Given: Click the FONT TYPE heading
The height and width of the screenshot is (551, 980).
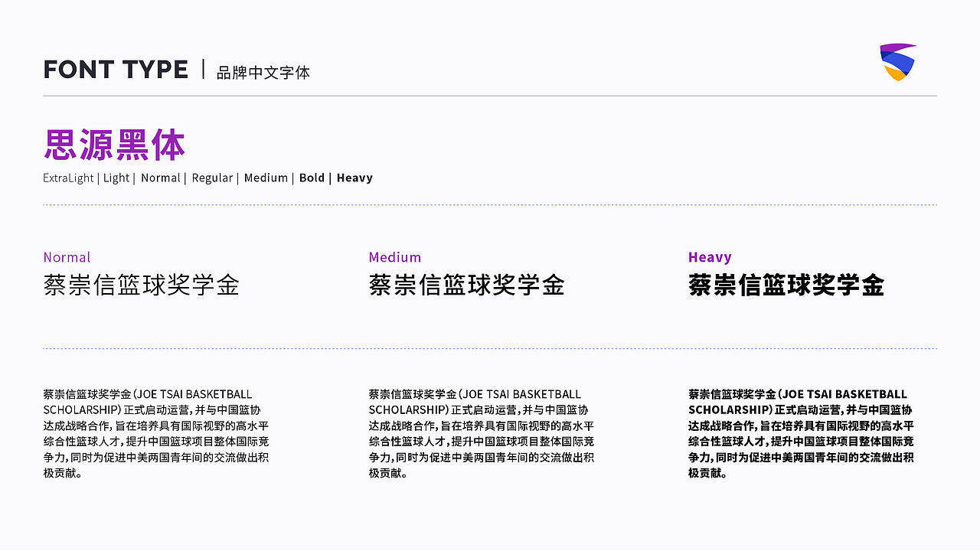Looking at the screenshot, I should click(x=116, y=70).
